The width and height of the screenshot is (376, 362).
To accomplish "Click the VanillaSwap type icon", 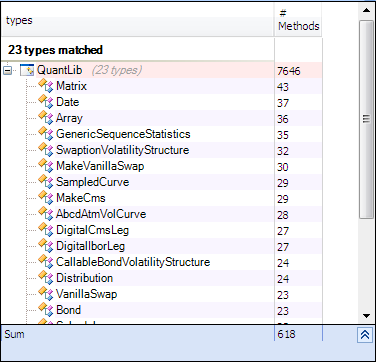I will coord(46,294).
